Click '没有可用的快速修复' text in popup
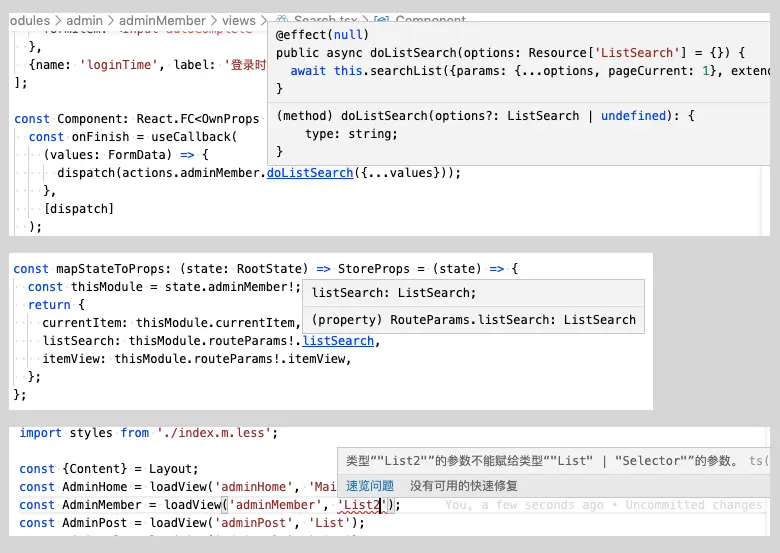This screenshot has height=553, width=780. point(464,486)
